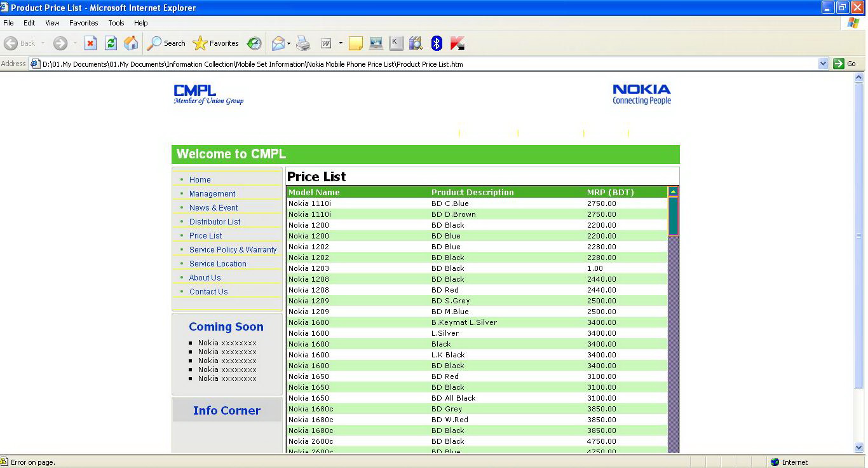
Task: Click the BD W.Red description cell
Action: click(x=449, y=420)
